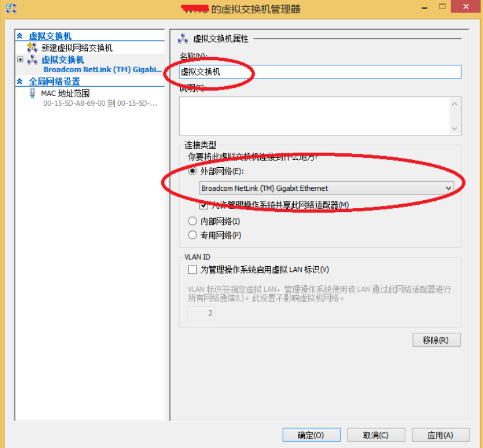The image size is (483, 448).
Task: Maximize the virtual switch manager window
Action: click(x=442, y=7)
